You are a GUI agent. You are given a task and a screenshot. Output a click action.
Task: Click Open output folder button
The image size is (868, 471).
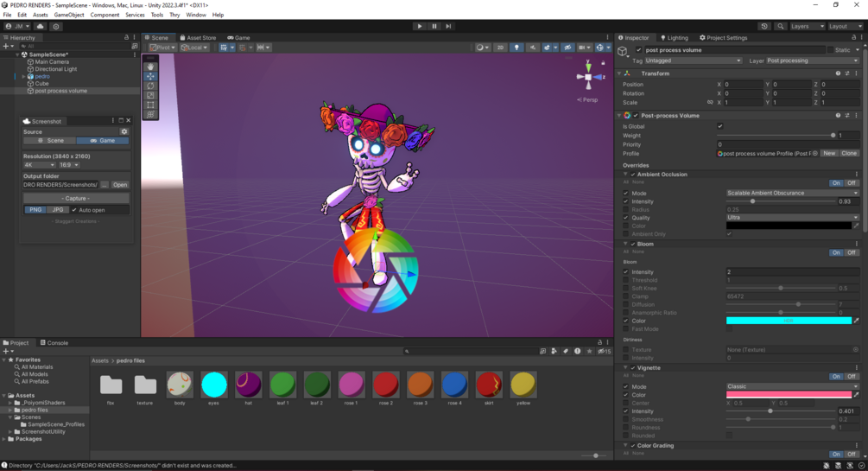120,185
